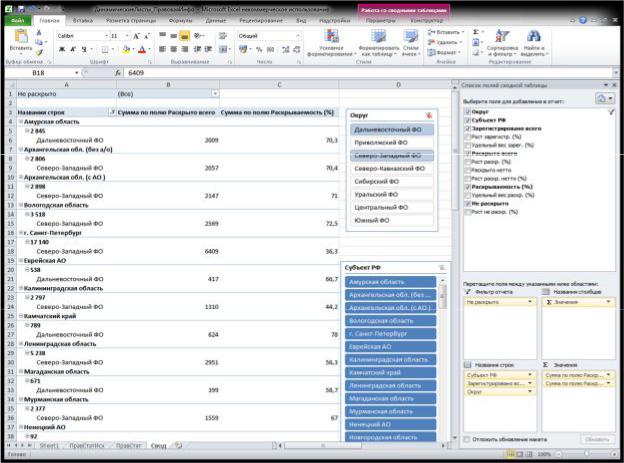
Task: Uncheck the Округ field checkbox
Action: point(468,112)
